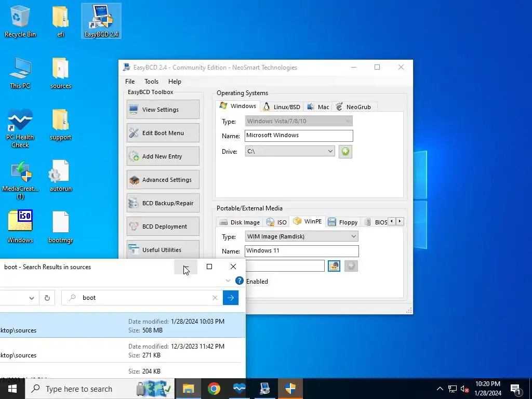Show hidden tray icons chevron
The height and width of the screenshot is (399, 532).
coord(440,389)
